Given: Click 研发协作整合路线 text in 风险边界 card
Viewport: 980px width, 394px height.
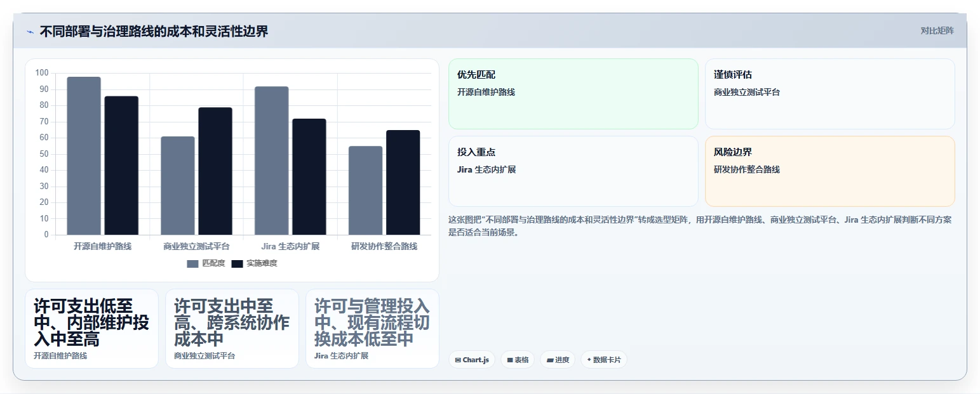Looking at the screenshot, I should tap(747, 169).
